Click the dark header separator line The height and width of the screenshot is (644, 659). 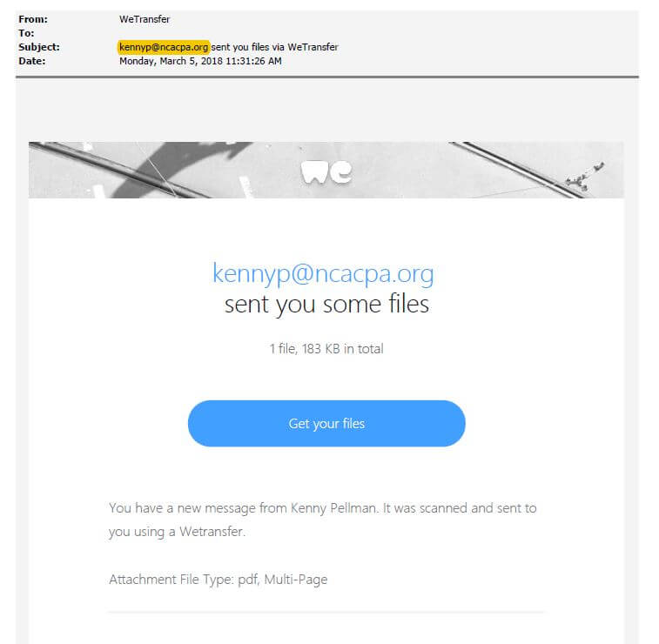coord(327,77)
